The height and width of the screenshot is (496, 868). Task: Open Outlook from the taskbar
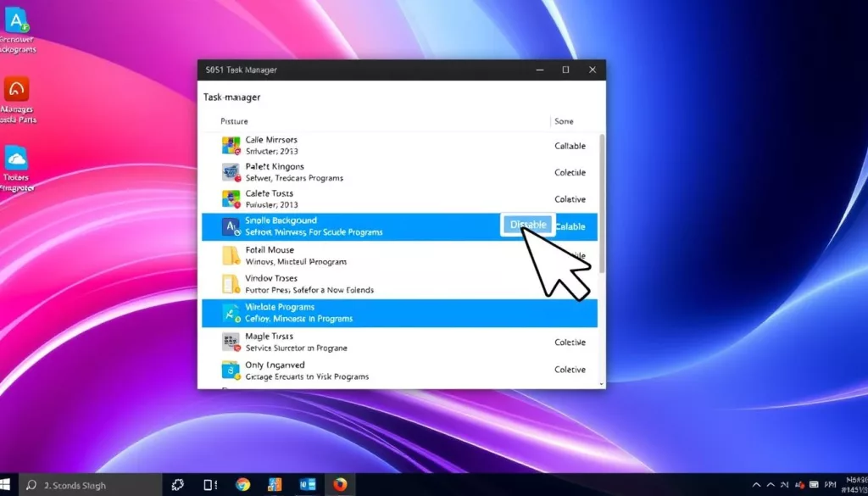tap(307, 485)
